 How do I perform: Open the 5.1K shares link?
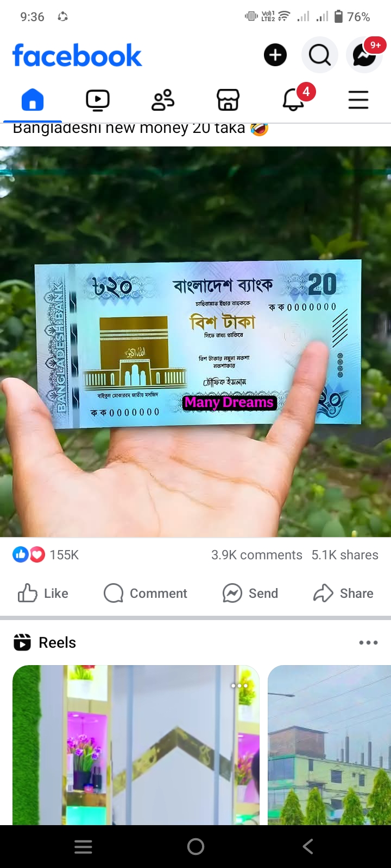tap(345, 554)
